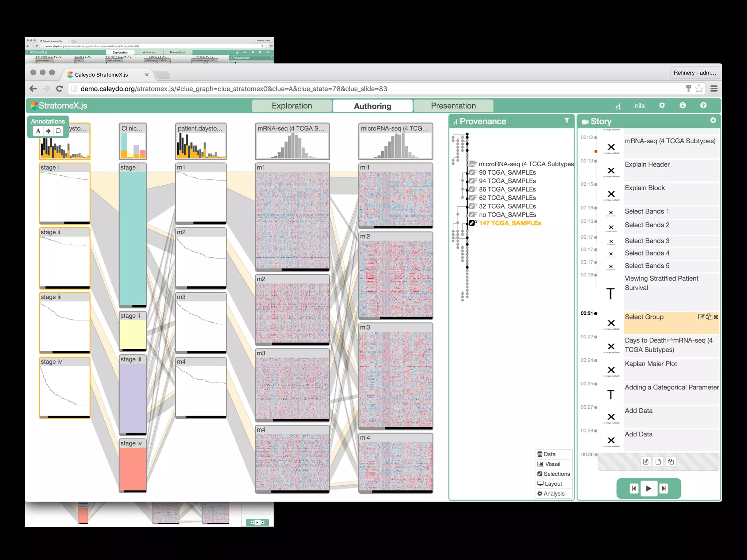
Task: Edit the Select Group slide
Action: tap(701, 317)
